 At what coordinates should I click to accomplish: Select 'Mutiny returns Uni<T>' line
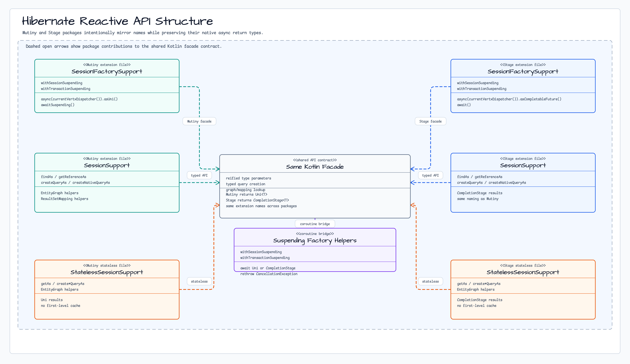click(247, 194)
